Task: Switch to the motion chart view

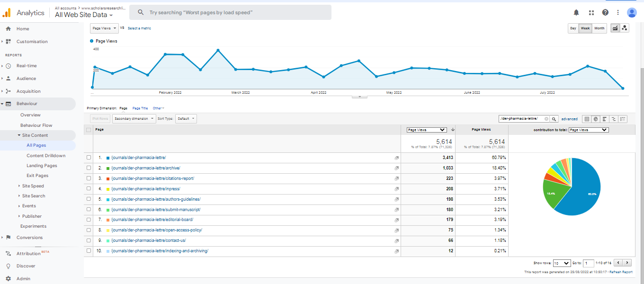Action: coord(625,28)
